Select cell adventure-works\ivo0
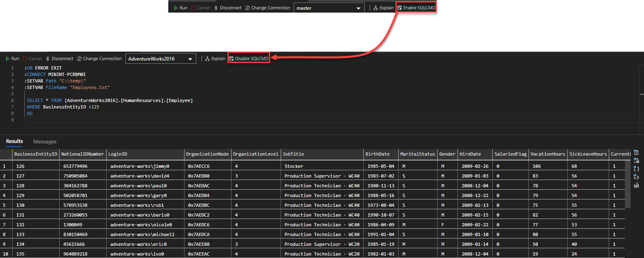This screenshot has height=258, width=644. [x=145, y=254]
